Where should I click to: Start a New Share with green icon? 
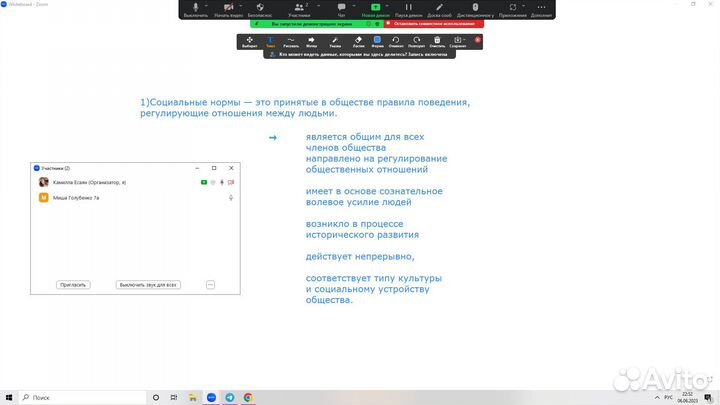[x=376, y=9]
